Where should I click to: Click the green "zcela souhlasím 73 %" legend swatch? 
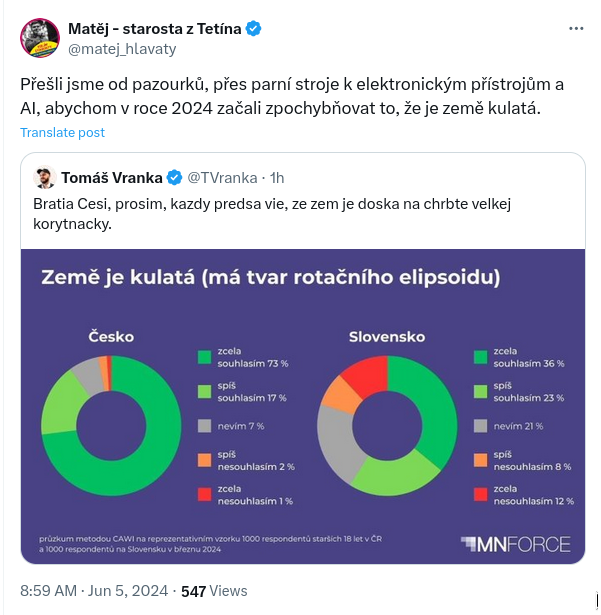pos(206,355)
